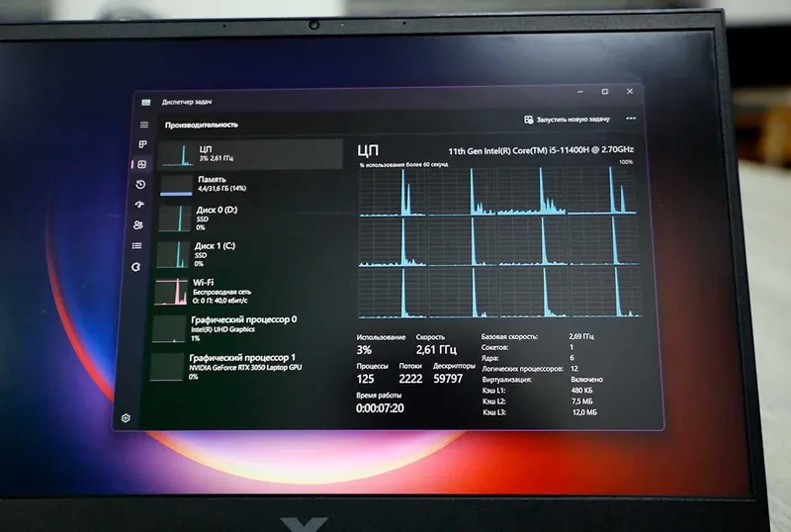Click the base speed value 2,69 ГГц
Viewport: 791px width, 532px height.
point(581,336)
